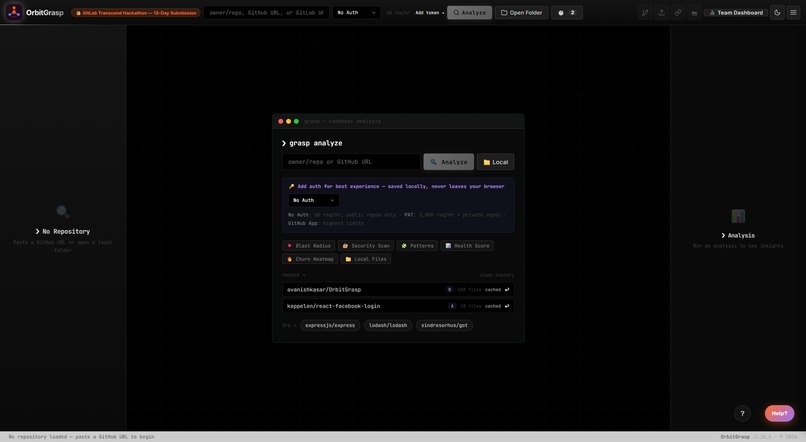Click the red close dot of terminal panel
This screenshot has height=442, width=806.
pyautogui.click(x=281, y=121)
